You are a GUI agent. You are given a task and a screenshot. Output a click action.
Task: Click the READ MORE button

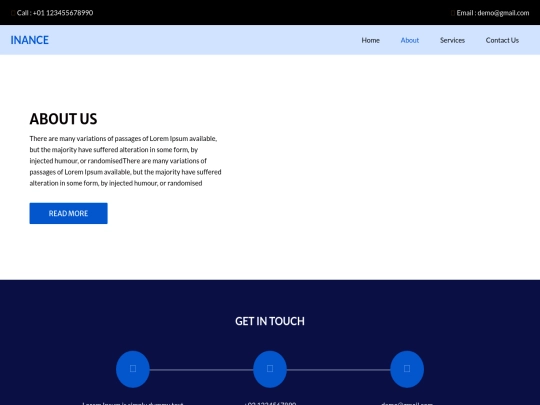[x=69, y=213]
